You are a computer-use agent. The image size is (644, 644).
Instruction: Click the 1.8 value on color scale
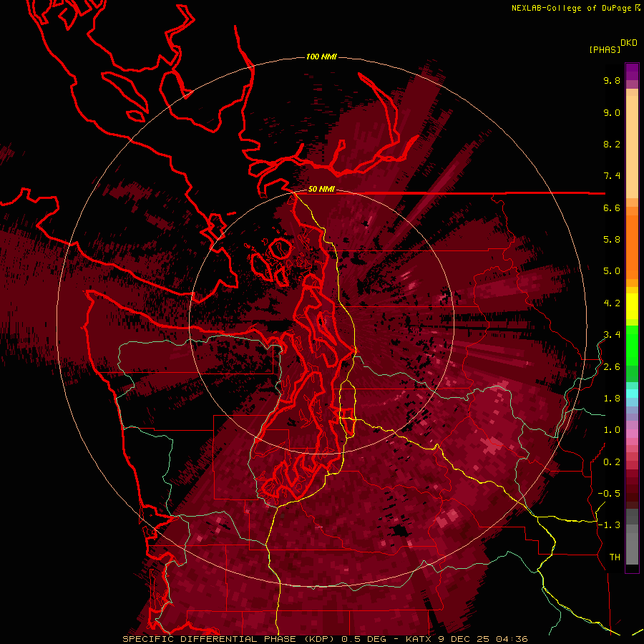pos(612,399)
